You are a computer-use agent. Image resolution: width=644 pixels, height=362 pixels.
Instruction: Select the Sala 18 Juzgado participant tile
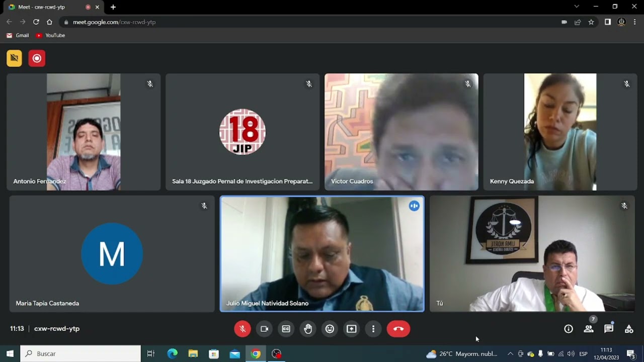(x=243, y=132)
